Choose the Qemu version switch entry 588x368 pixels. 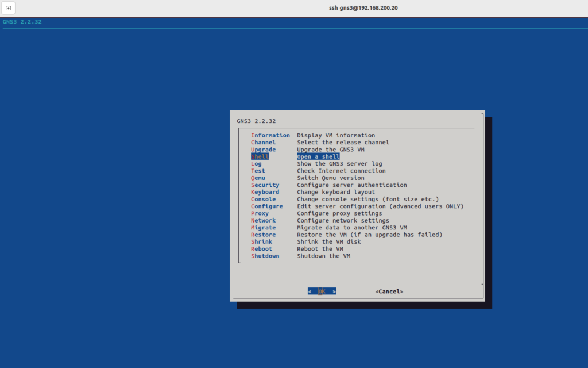point(258,178)
